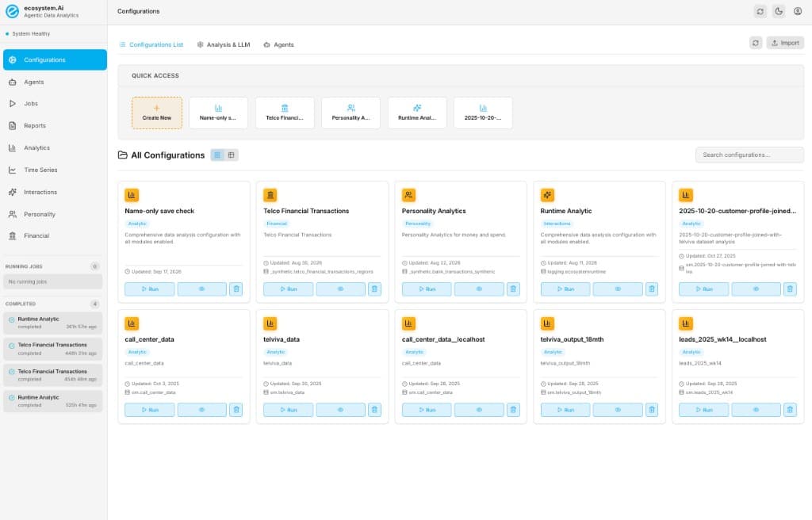Delete the call_center_data configuration
This screenshot has height=520, width=812.
coord(236,410)
